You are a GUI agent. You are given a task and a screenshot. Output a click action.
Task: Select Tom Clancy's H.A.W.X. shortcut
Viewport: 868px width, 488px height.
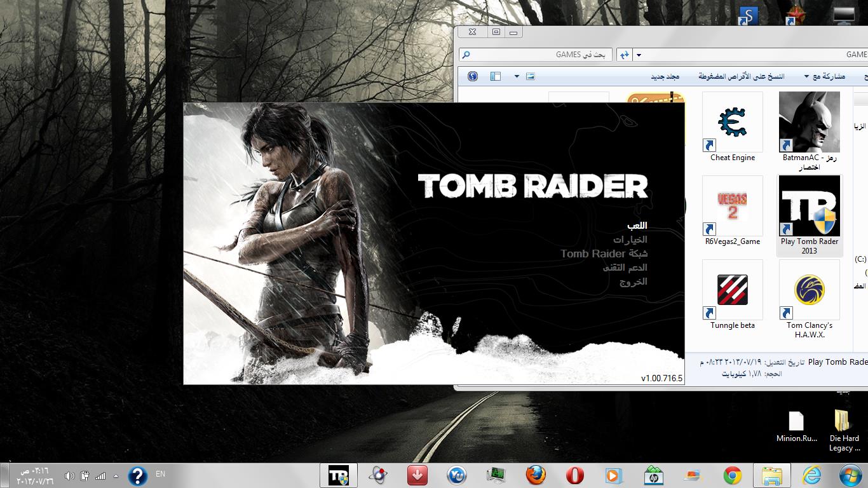810,299
